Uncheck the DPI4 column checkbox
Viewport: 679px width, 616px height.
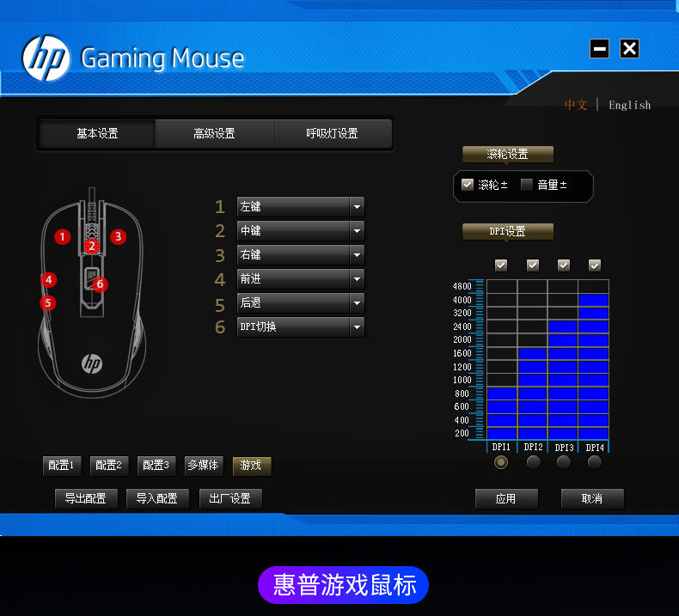tap(595, 265)
